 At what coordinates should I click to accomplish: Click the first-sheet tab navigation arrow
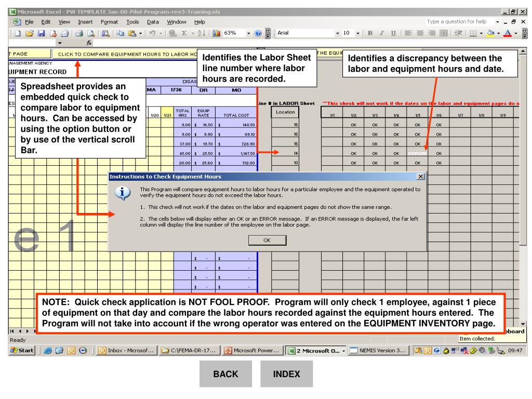click(x=12, y=331)
